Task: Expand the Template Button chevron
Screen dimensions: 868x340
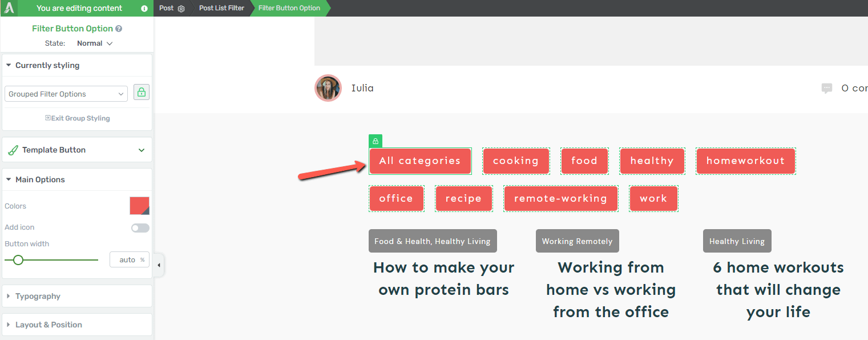Action: 142,150
